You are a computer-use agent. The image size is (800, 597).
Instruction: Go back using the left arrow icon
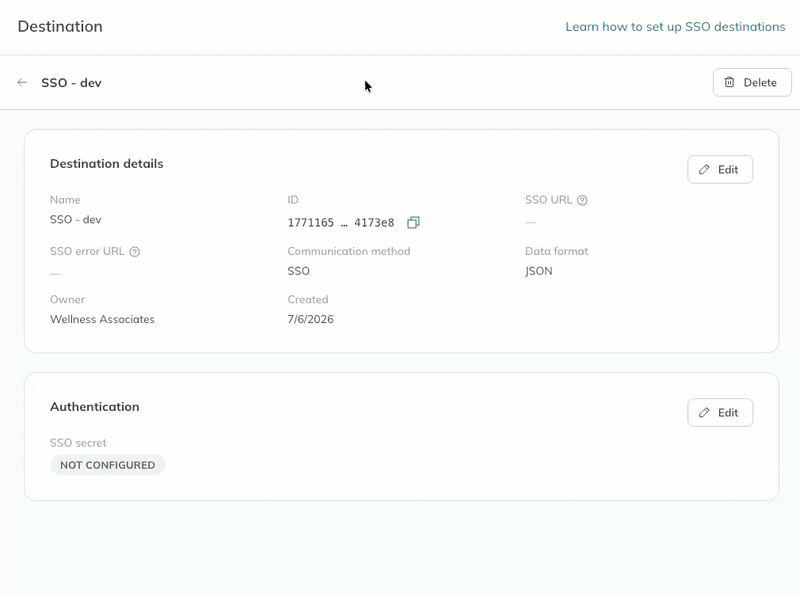[22, 82]
